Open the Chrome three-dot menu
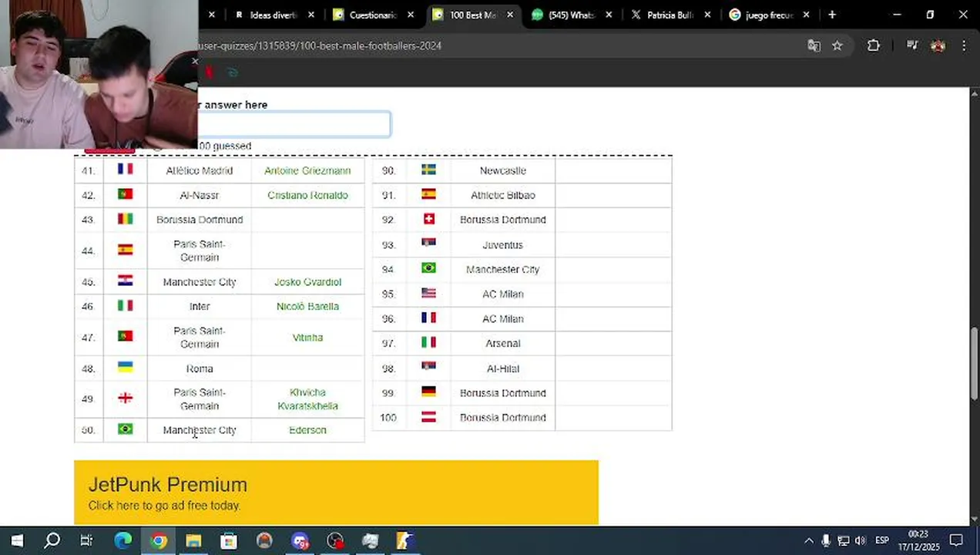This screenshot has height=555, width=980. pos(964,45)
